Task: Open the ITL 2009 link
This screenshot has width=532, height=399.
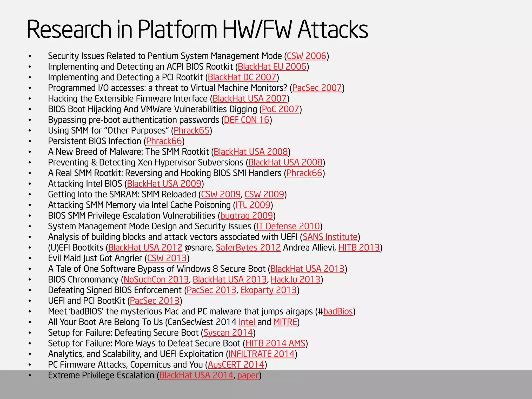Action: tap(253, 205)
